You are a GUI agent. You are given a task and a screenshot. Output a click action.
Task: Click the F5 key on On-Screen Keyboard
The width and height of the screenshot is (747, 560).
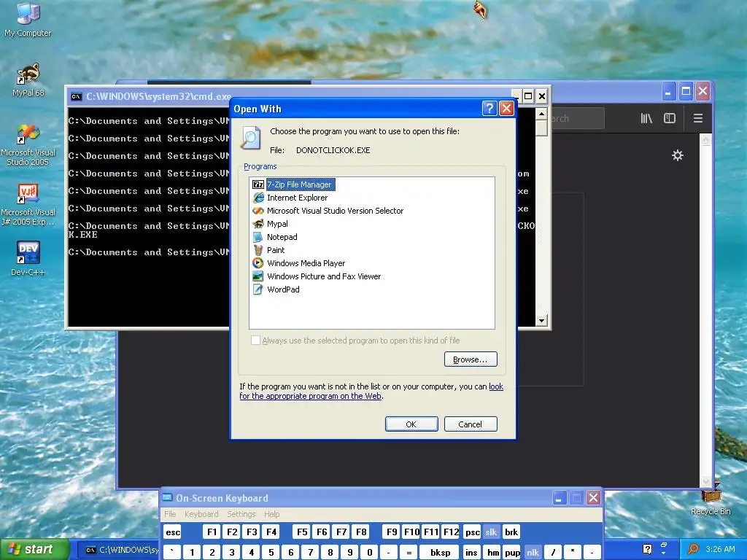[x=302, y=532]
